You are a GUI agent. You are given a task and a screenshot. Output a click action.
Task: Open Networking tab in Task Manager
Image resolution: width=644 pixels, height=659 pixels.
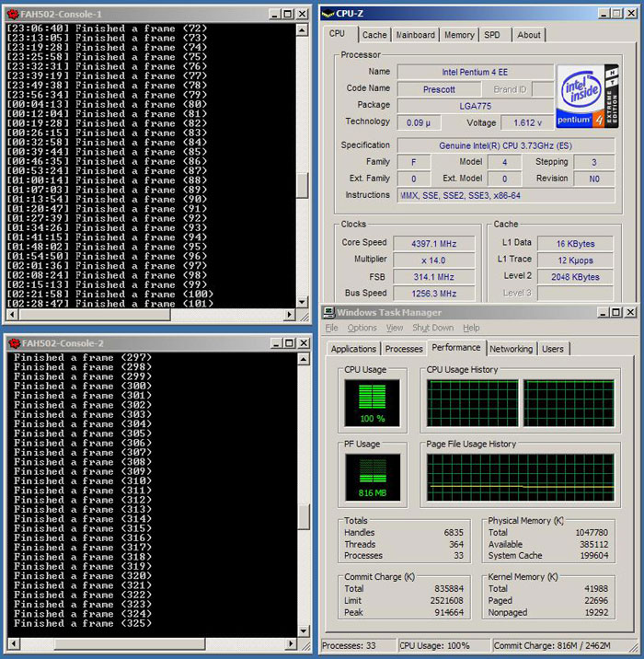click(512, 349)
